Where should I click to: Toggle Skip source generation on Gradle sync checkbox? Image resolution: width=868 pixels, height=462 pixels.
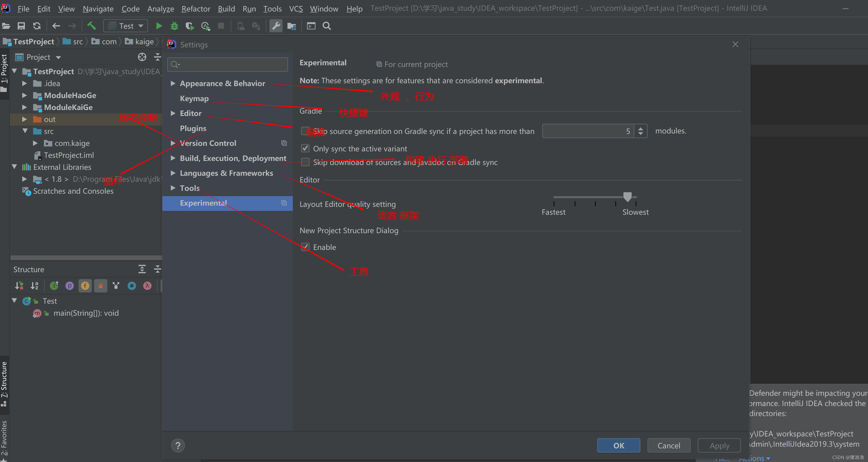coord(305,131)
